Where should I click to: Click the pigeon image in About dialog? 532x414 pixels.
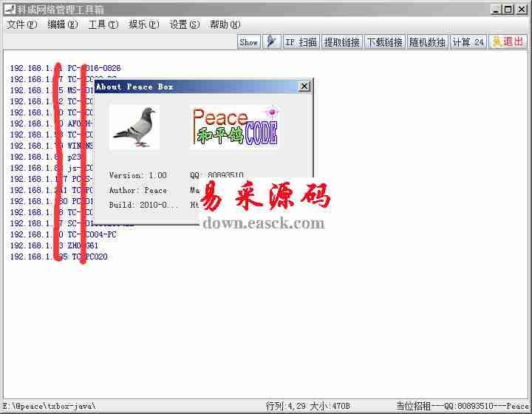pos(134,127)
